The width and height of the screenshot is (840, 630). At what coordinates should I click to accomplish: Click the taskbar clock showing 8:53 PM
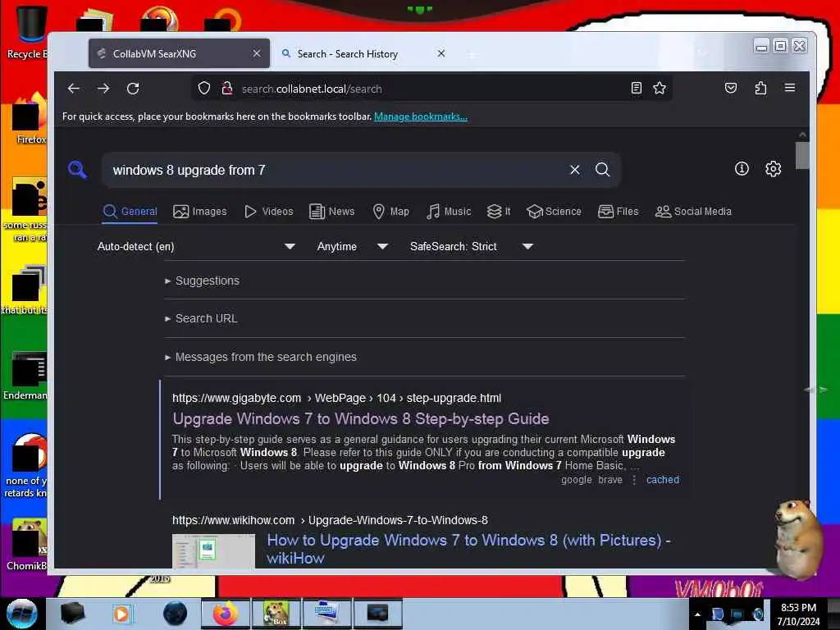pos(798,614)
